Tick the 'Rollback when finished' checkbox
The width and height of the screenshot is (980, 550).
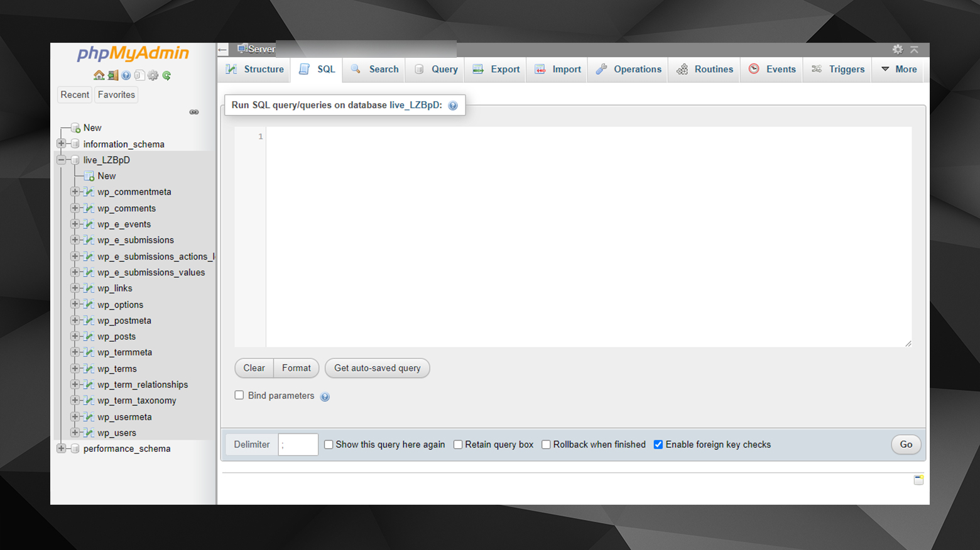(546, 444)
